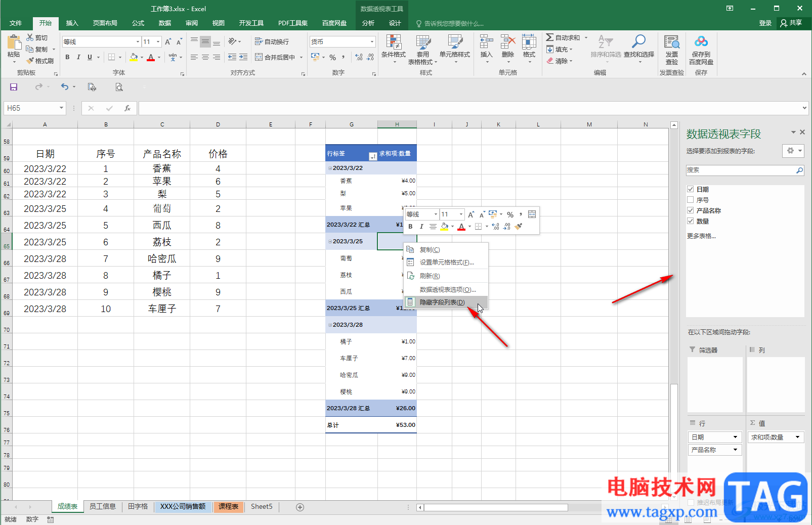Switch to the 课程表 sheet tab

(x=228, y=506)
